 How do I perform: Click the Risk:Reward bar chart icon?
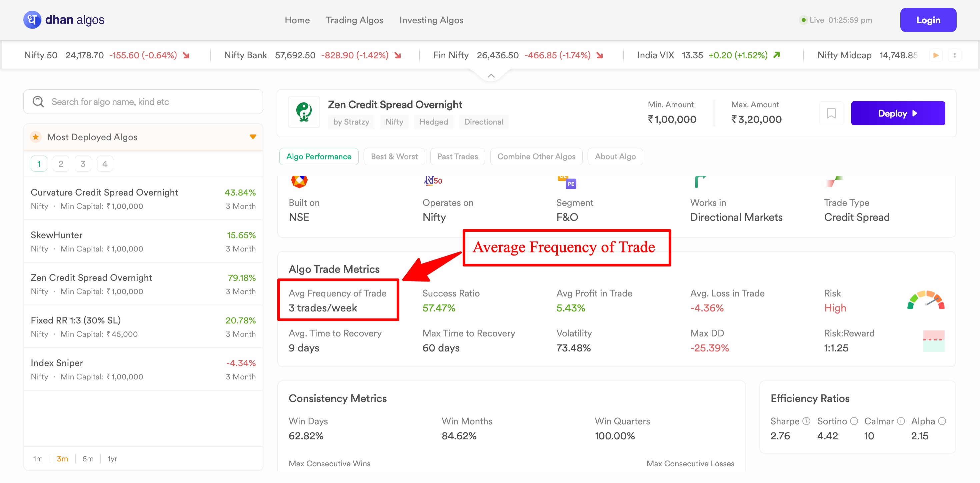tap(934, 341)
